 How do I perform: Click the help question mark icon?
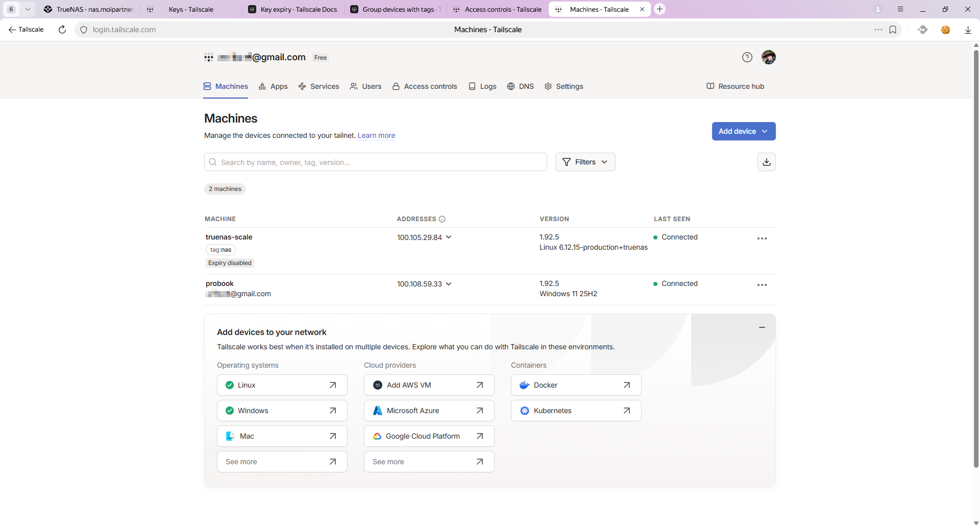pyautogui.click(x=747, y=57)
